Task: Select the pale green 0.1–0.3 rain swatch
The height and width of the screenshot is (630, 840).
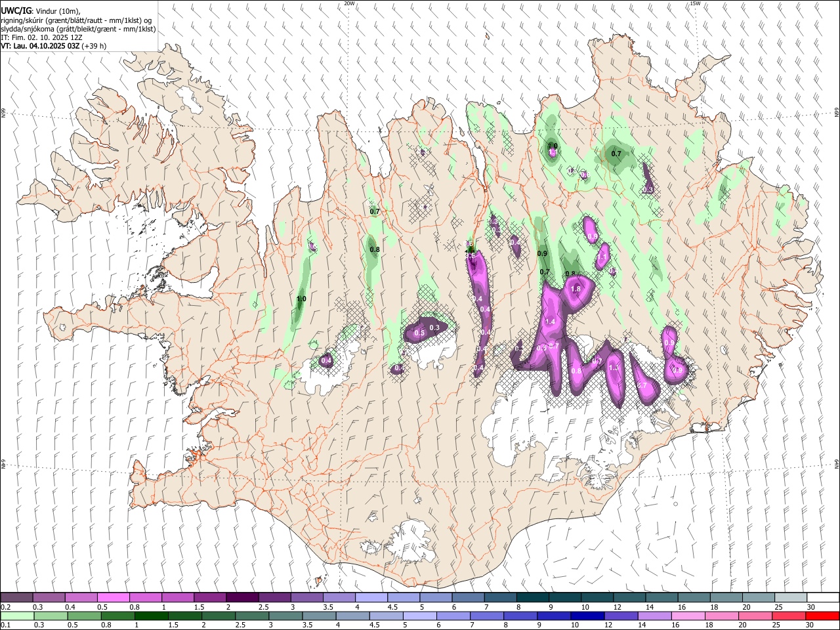Action: coord(17,616)
